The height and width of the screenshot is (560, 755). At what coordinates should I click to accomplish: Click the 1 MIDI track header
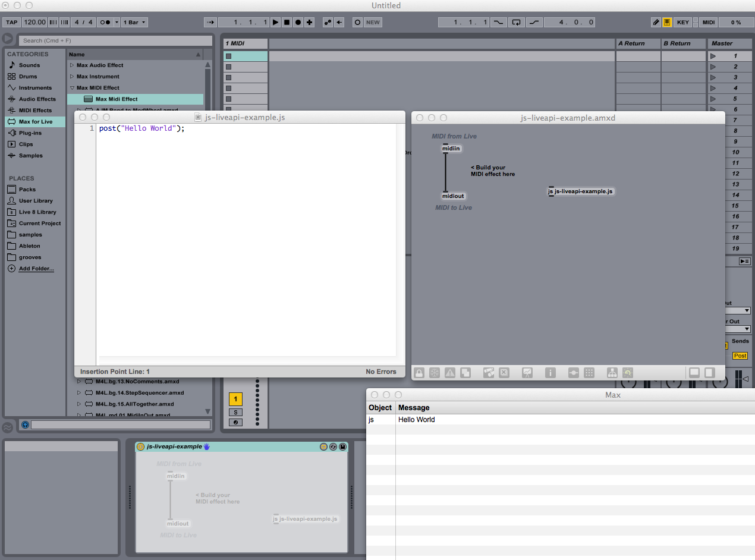246,43
